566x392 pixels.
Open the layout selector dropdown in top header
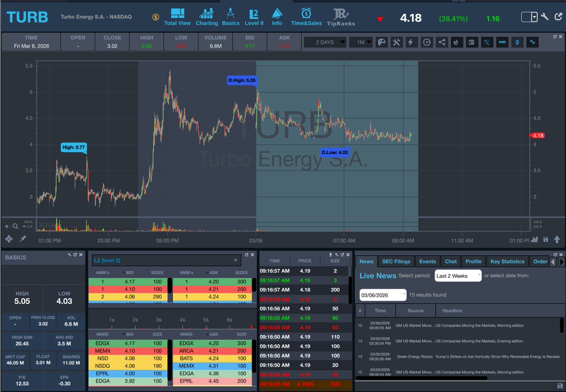(529, 17)
